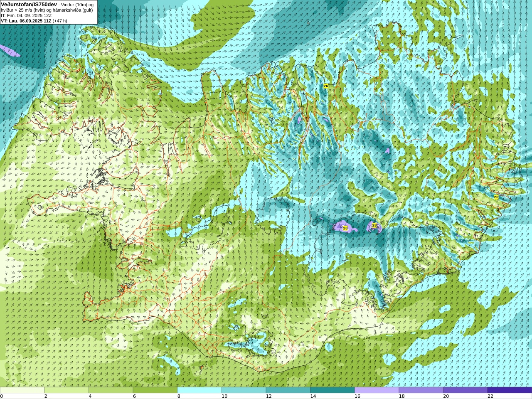532x399 pixels.
Task: Pick the 0–2 m/s pale cream scale swatch
Action: [22, 390]
